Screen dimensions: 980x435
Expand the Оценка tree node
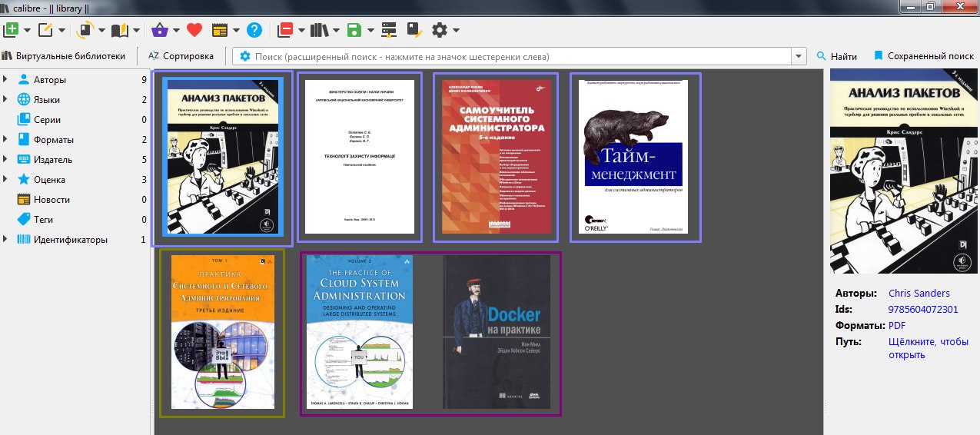click(x=6, y=179)
